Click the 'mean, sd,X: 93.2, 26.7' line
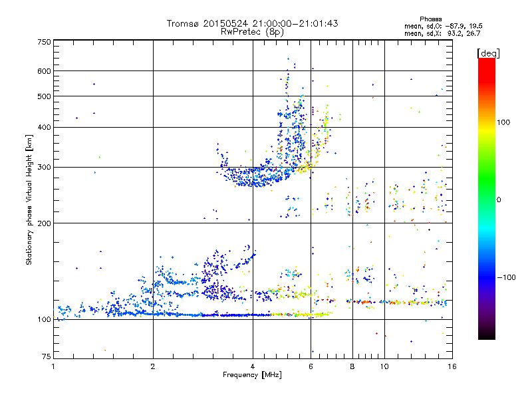This screenshot has height=399, width=532. 442,33
